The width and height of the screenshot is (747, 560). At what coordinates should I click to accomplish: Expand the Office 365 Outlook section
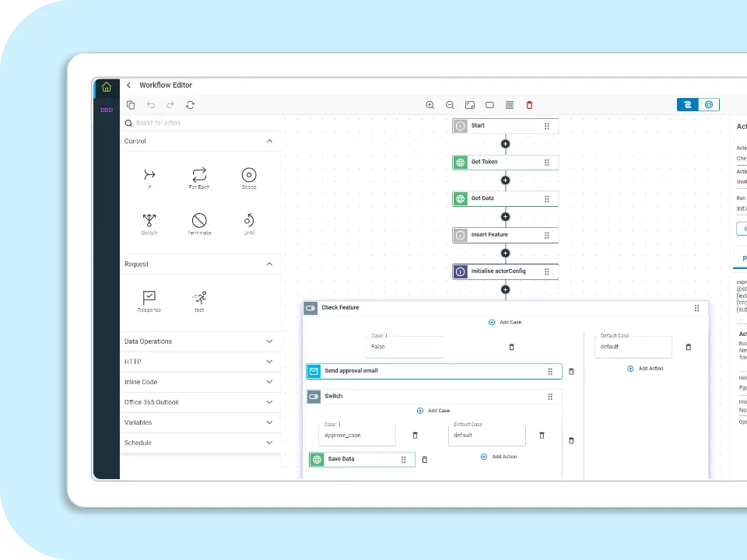(x=269, y=402)
